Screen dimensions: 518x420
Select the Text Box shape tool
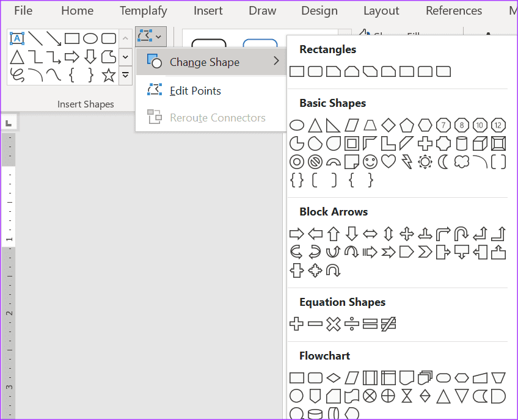tap(17, 38)
